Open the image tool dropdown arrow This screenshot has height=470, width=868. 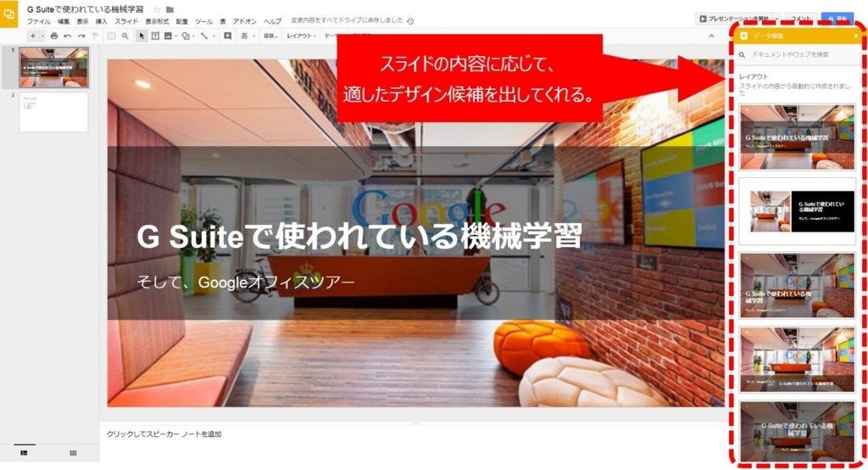click(175, 36)
